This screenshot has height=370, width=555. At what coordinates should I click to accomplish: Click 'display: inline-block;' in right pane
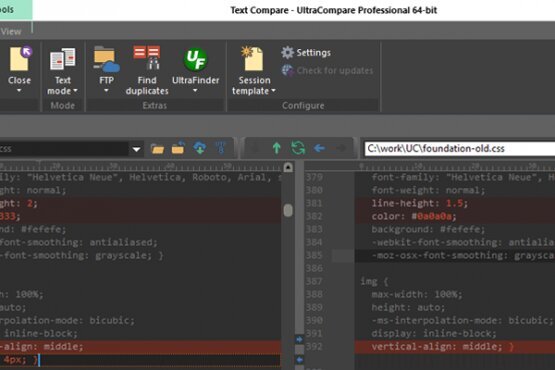pos(434,334)
